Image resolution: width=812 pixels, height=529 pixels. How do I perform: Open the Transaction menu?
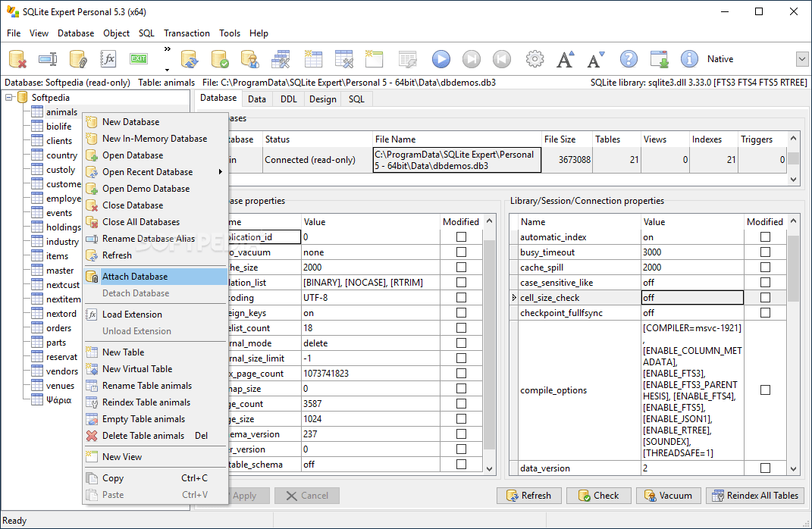pos(187,33)
